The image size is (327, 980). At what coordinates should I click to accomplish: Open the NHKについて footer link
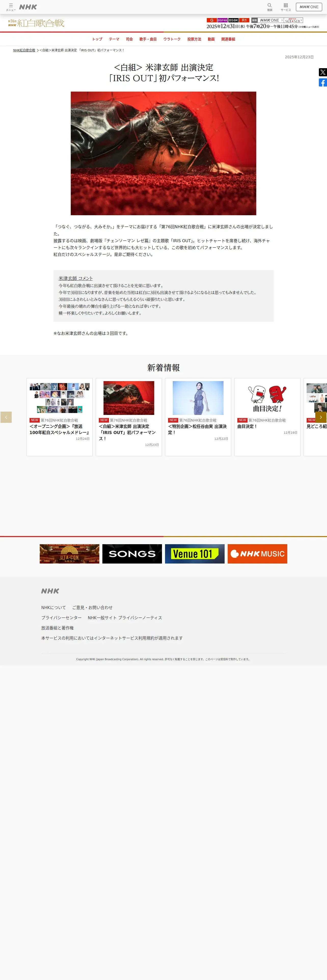pyautogui.click(x=54, y=608)
